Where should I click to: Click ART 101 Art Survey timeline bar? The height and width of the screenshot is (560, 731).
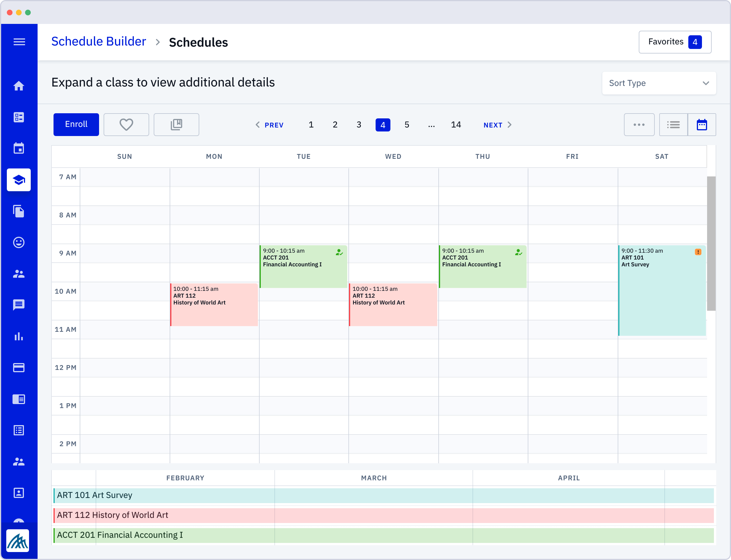point(383,495)
